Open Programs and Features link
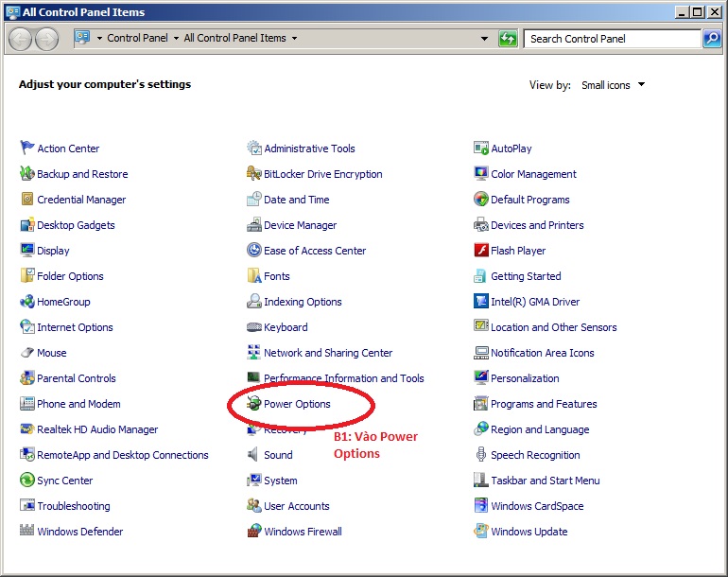 544,404
